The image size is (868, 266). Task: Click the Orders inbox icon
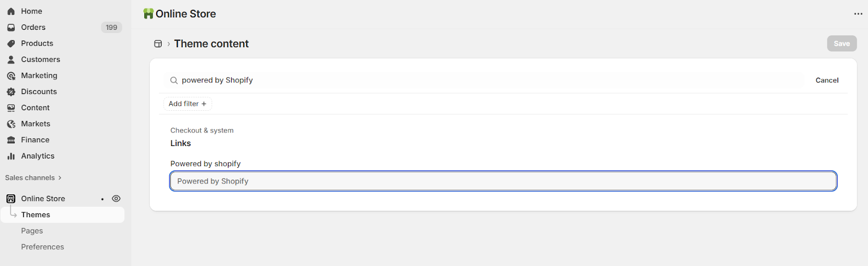click(11, 28)
